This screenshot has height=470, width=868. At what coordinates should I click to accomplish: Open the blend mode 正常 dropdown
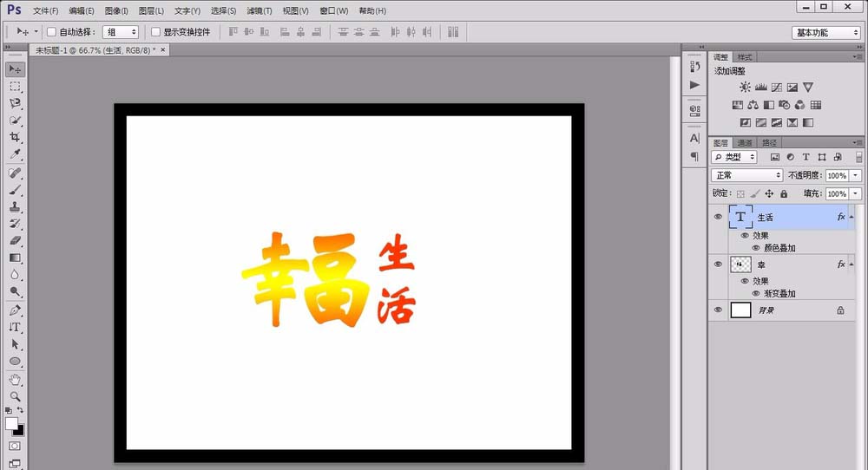pyautogui.click(x=746, y=175)
